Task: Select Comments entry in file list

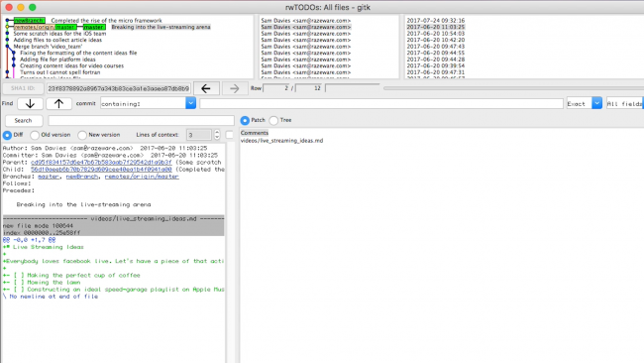Action: (x=255, y=133)
